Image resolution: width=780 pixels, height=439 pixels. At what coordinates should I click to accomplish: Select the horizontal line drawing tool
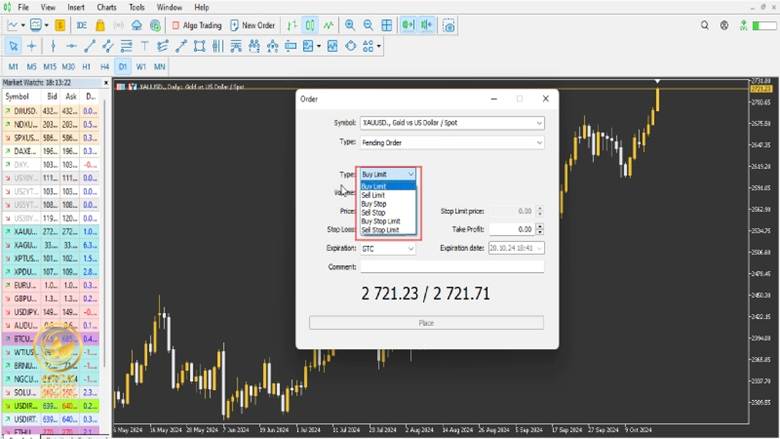point(71,46)
